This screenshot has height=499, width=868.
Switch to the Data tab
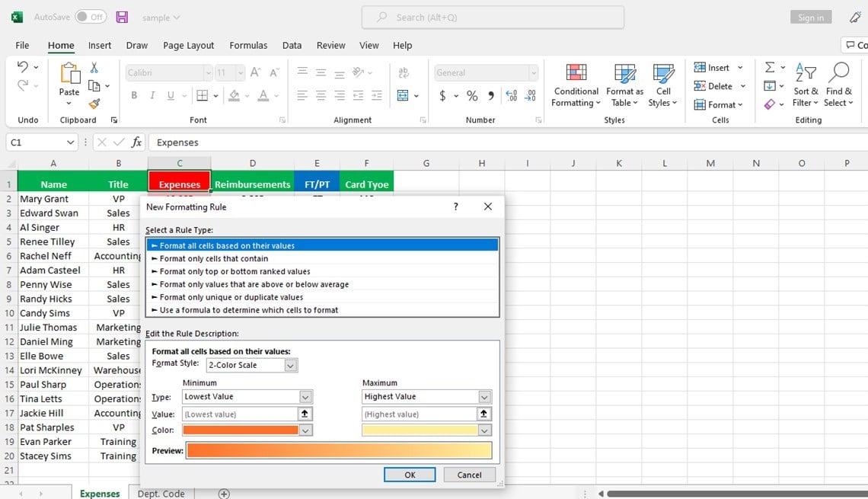coord(292,46)
